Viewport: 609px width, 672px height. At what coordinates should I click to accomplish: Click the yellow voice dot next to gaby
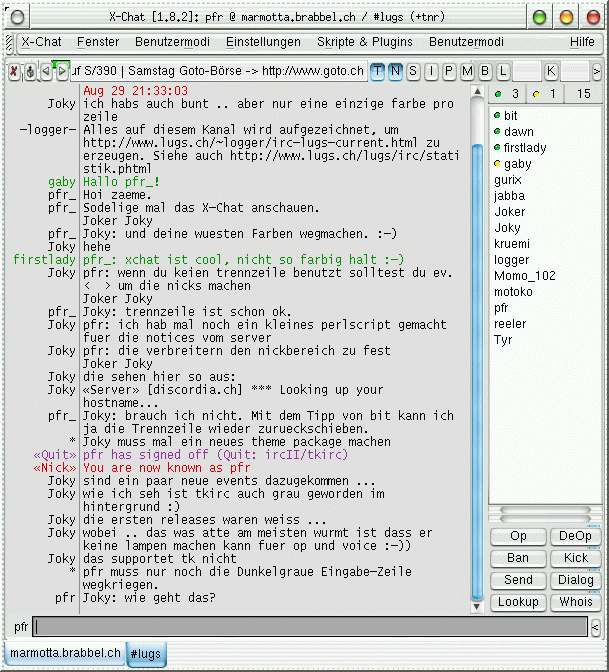pos(497,164)
